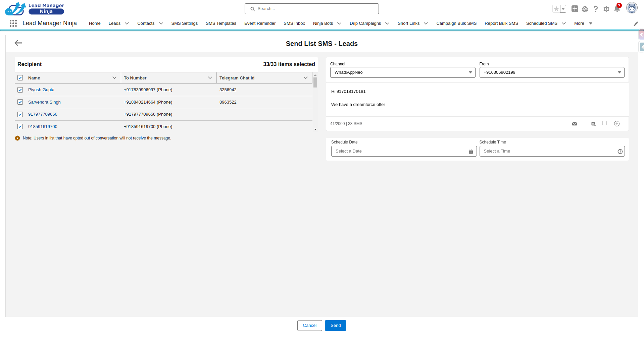The width and height of the screenshot is (644, 350).
Task: Click the save-template icon in message footer
Action: [593, 124]
